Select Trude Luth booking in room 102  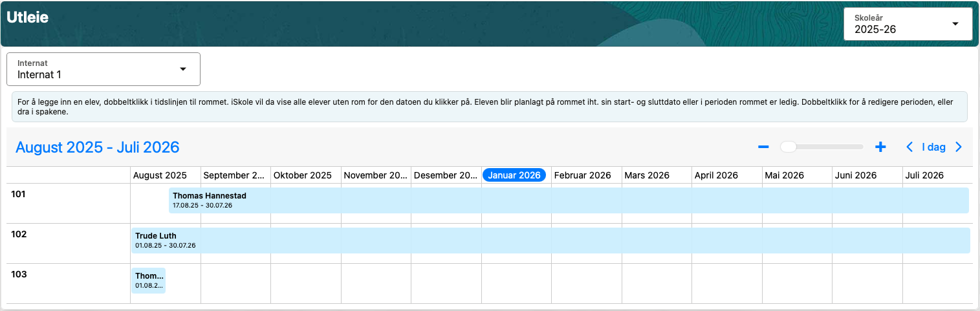550,241
